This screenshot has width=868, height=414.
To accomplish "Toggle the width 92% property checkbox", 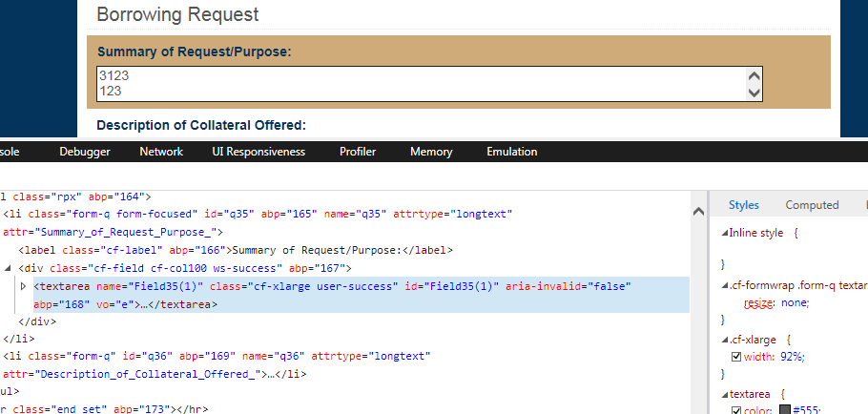I will [x=735, y=357].
